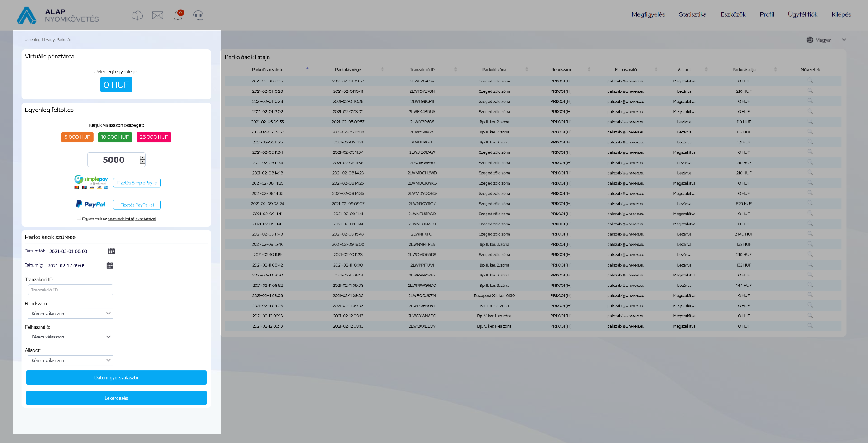
Task: Click the globe language icon
Action: click(810, 40)
